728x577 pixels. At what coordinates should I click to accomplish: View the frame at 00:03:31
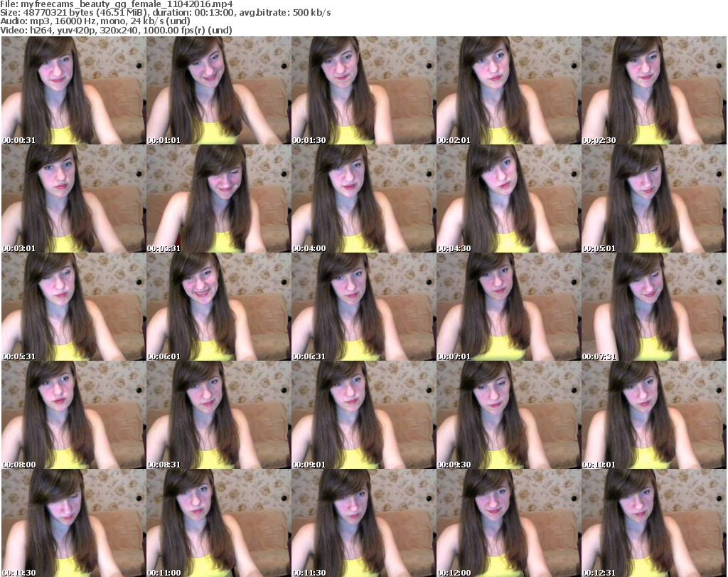[x=219, y=198]
